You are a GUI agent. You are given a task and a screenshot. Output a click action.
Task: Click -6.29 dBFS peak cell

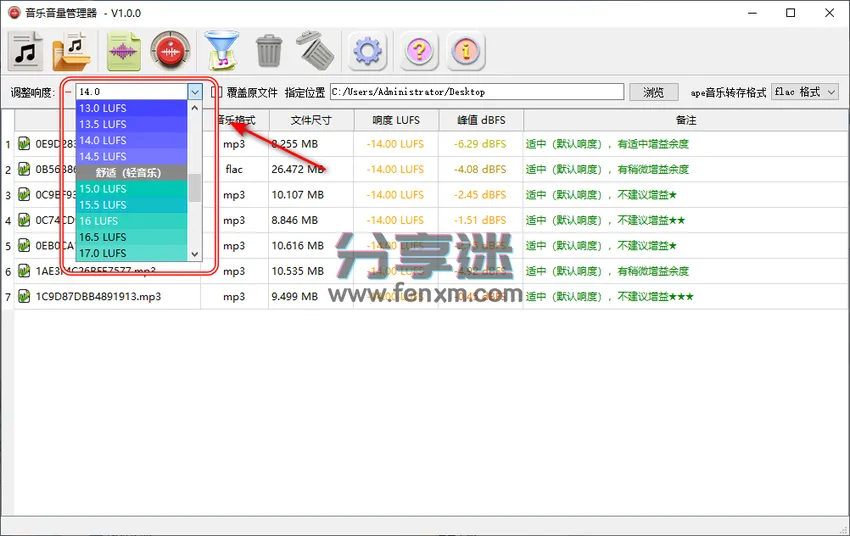coord(480,144)
